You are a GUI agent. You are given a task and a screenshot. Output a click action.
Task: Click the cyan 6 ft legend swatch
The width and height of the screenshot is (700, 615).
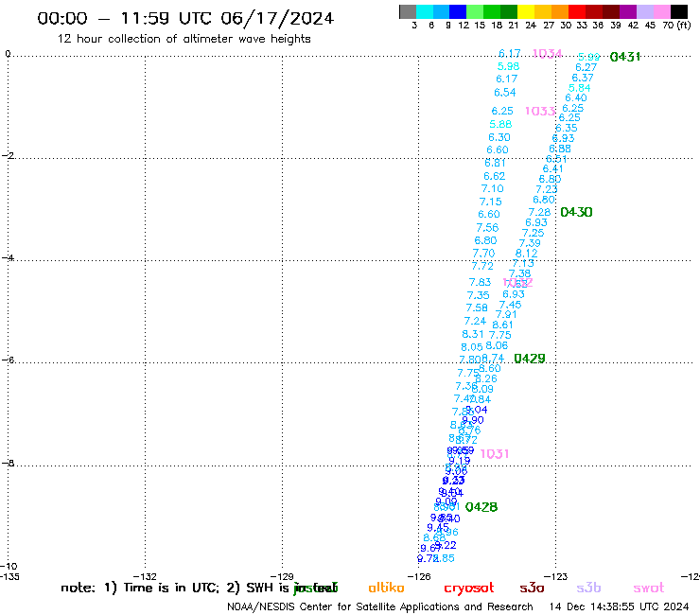tap(424, 11)
